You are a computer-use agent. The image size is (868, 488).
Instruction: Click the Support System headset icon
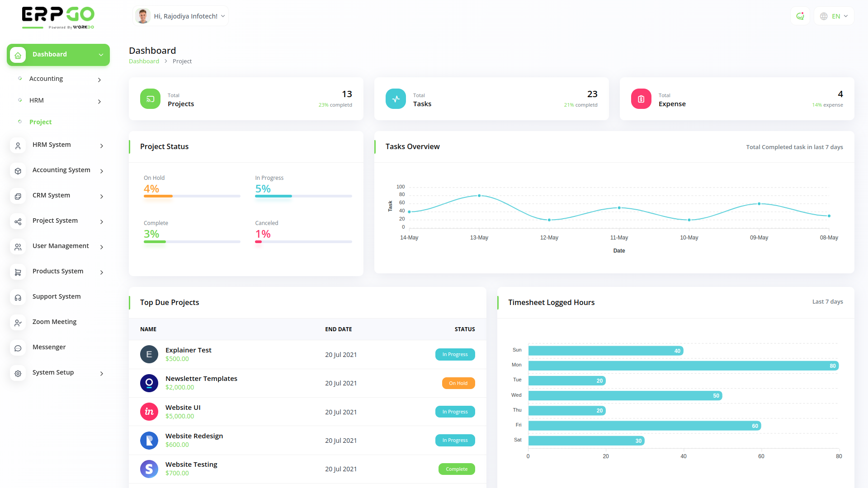click(x=18, y=297)
